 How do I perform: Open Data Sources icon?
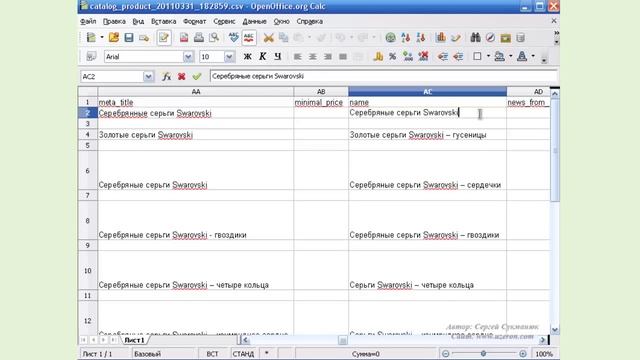(x=520, y=38)
